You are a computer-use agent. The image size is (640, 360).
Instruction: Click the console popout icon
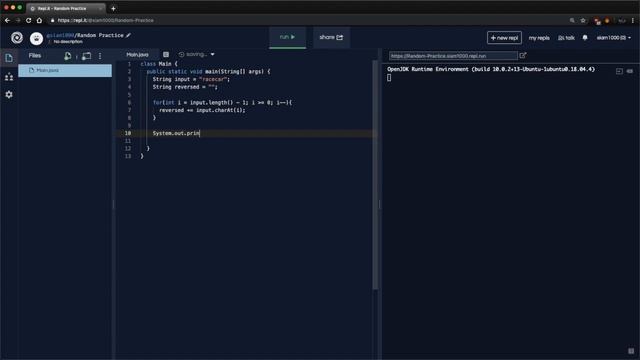[619, 71]
